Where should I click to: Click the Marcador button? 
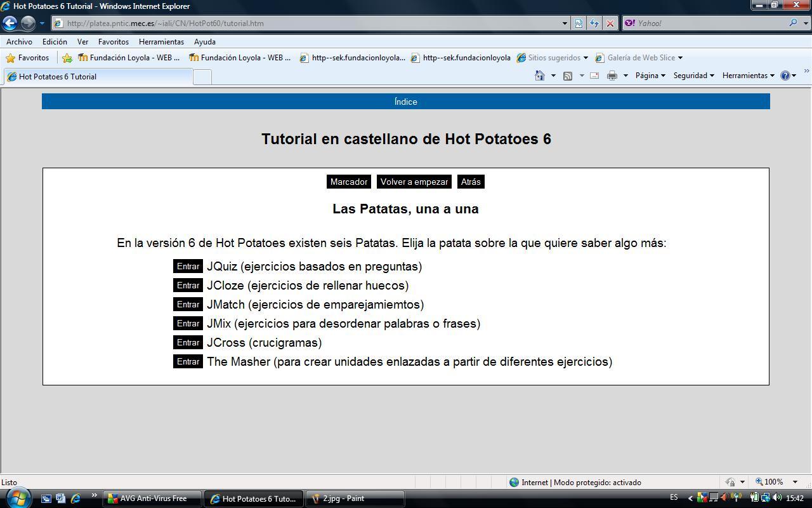349,182
